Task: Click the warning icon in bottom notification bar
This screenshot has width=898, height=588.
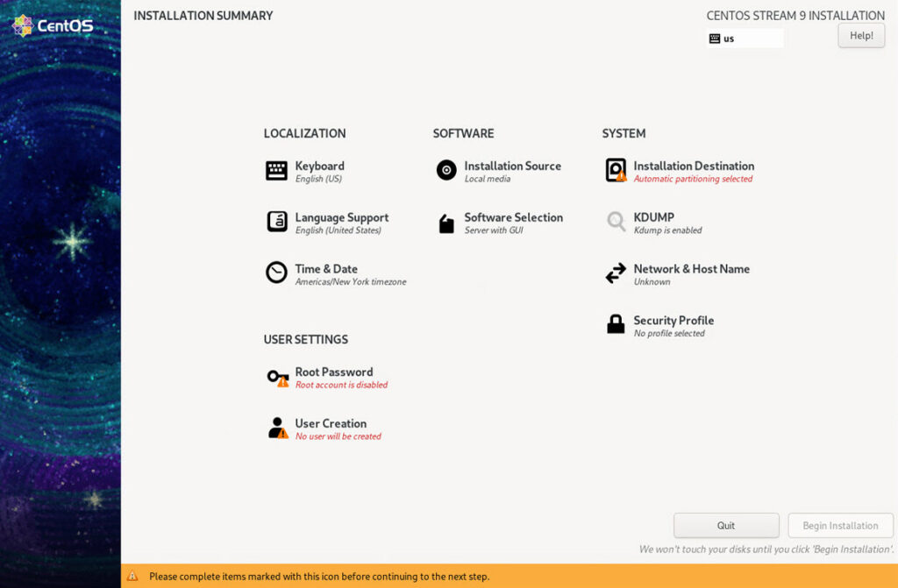Action: click(x=132, y=577)
